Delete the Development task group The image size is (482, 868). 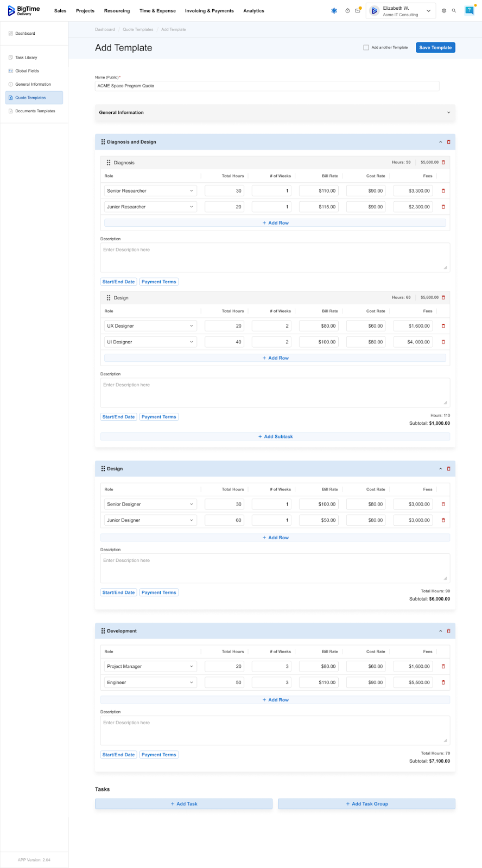pos(448,631)
